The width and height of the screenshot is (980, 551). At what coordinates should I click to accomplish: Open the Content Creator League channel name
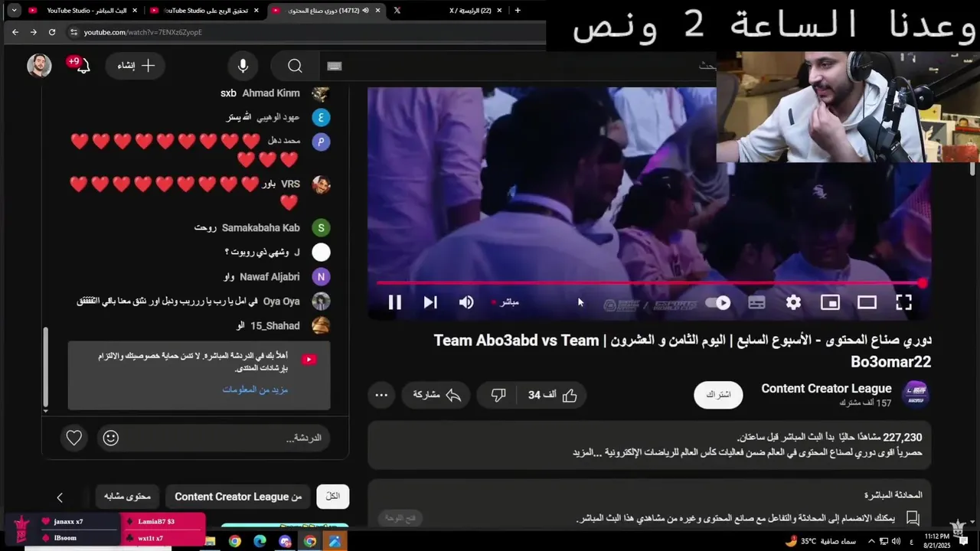[x=826, y=389]
